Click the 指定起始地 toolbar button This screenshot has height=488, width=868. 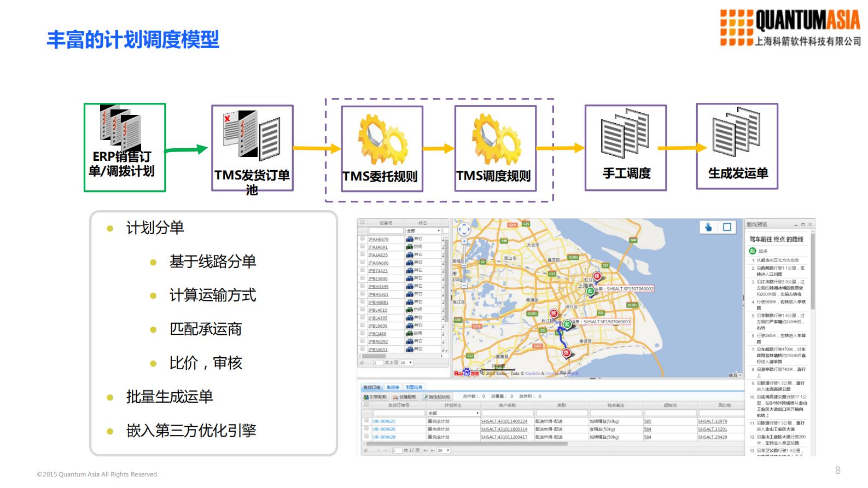(x=436, y=397)
